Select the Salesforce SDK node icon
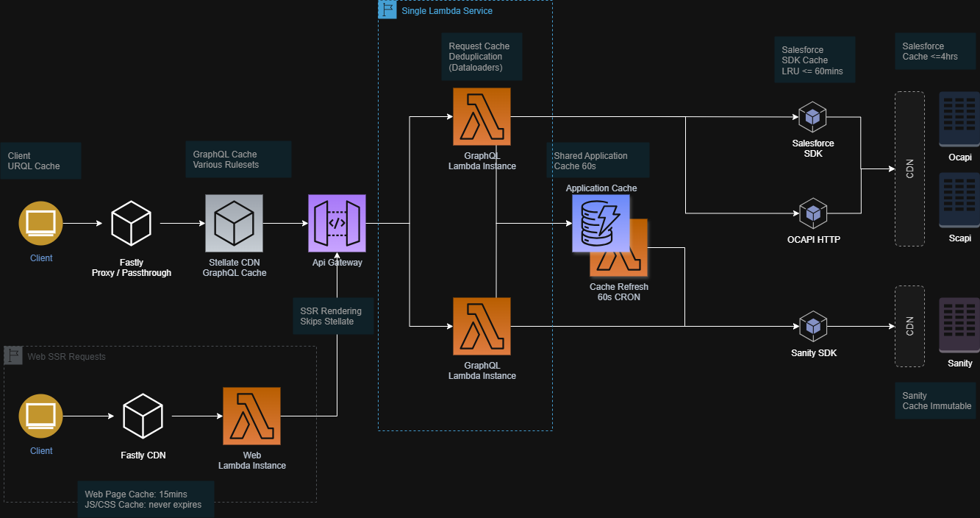Screen dimensions: 980x518 click(812, 116)
